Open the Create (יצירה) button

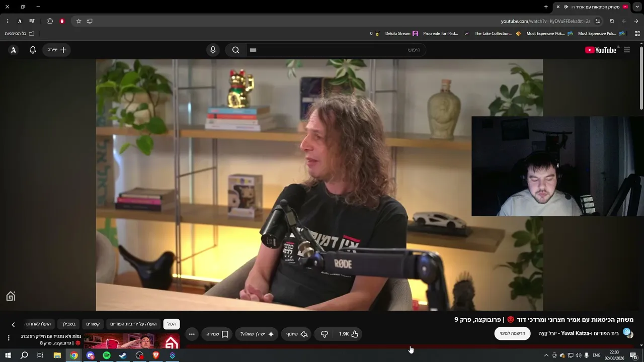pos(56,50)
